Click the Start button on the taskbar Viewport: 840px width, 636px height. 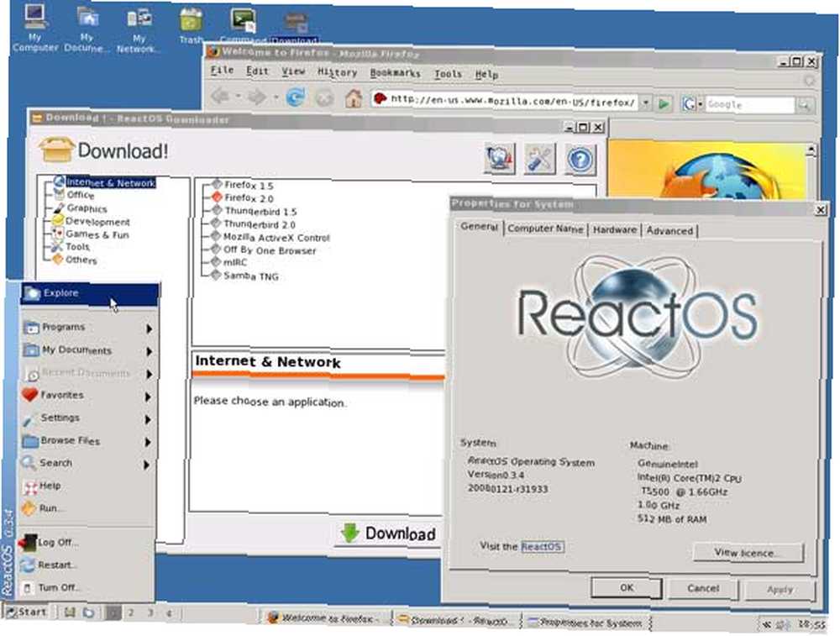[27, 612]
